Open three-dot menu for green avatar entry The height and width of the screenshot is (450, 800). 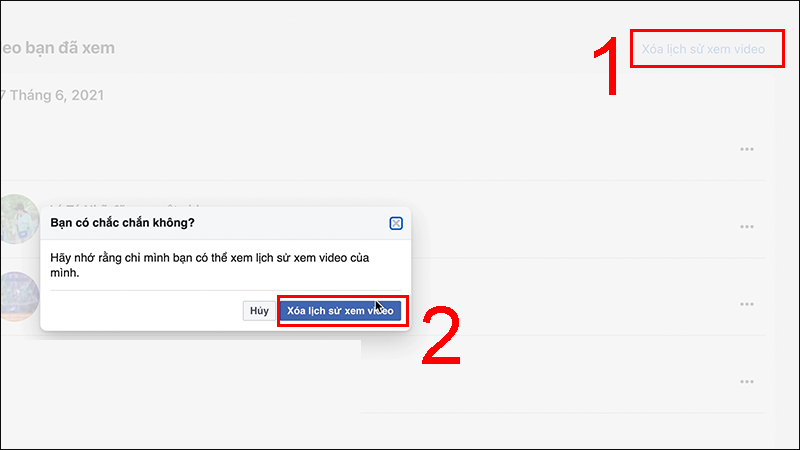747,227
